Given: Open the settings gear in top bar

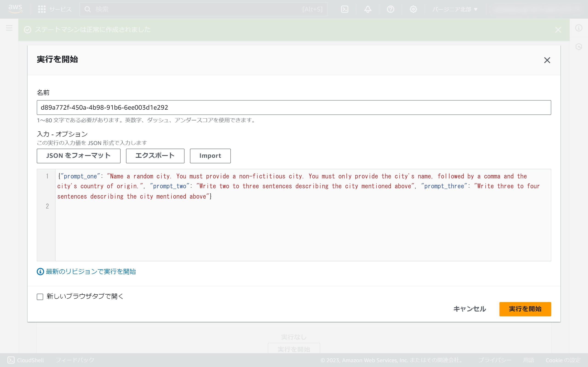Looking at the screenshot, I should click(x=413, y=9).
